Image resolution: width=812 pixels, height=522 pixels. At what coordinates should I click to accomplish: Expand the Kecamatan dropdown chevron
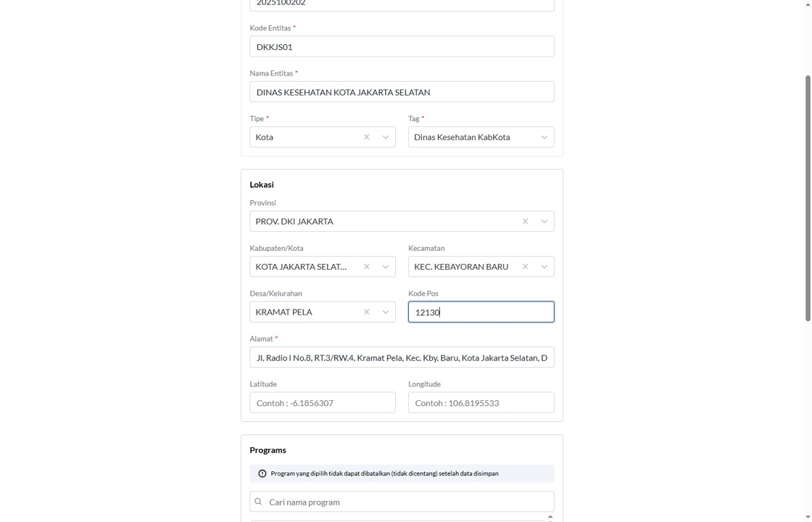(x=544, y=267)
